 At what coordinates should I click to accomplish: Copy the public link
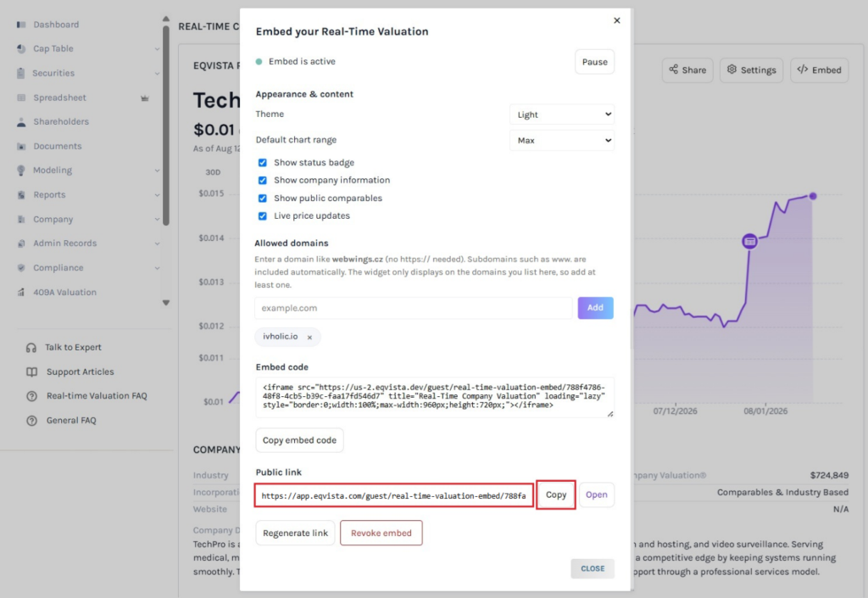coord(556,495)
